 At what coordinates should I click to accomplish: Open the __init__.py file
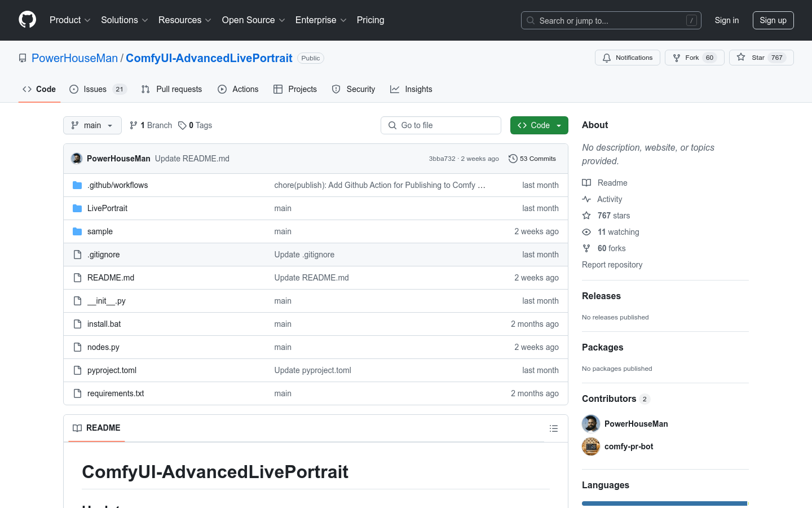pos(106,301)
